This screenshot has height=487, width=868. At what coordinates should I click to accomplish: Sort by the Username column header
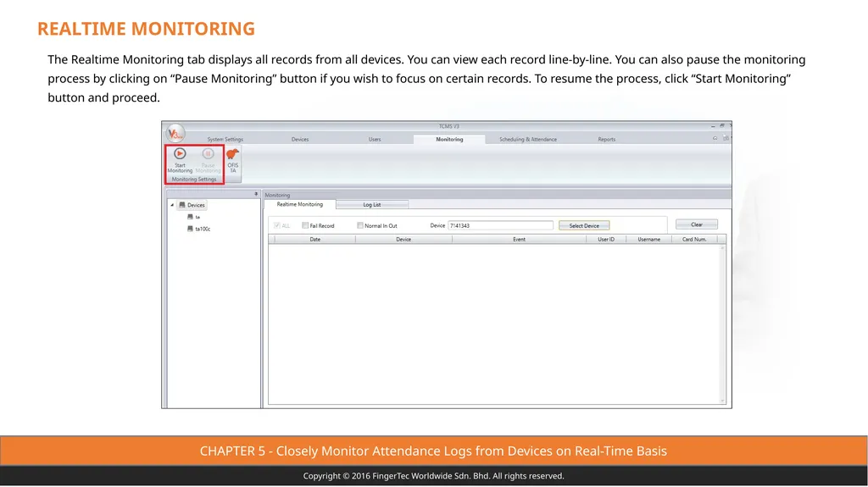tap(648, 239)
